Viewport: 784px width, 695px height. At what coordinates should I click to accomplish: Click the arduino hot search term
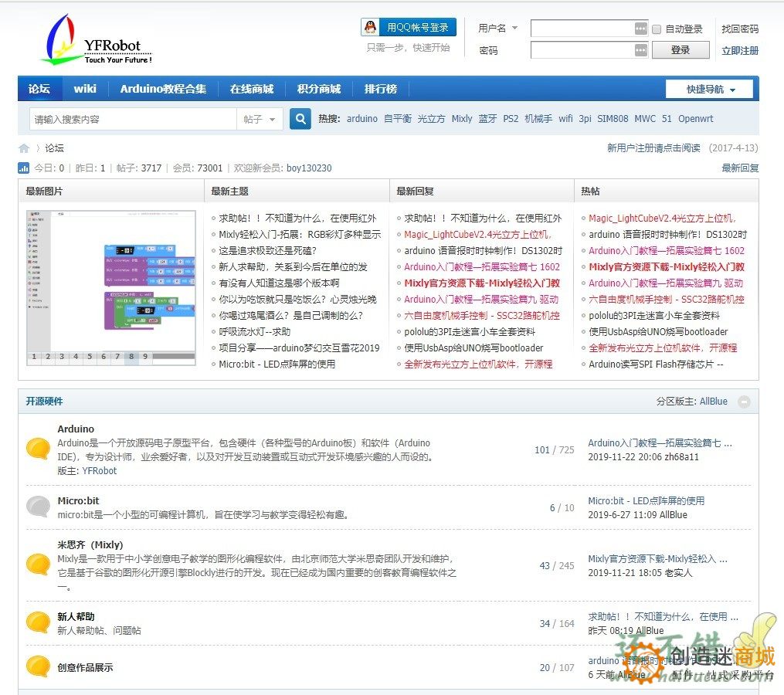[x=362, y=119]
